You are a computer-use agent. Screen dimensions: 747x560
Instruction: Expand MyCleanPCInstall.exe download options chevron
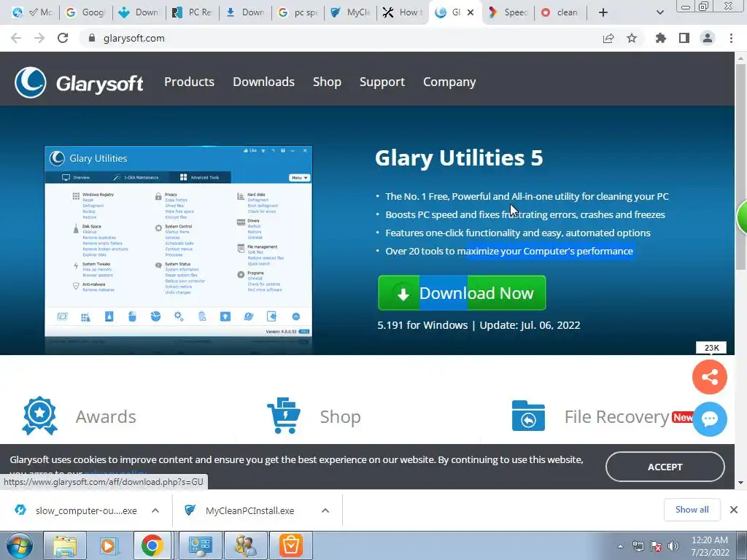click(325, 510)
